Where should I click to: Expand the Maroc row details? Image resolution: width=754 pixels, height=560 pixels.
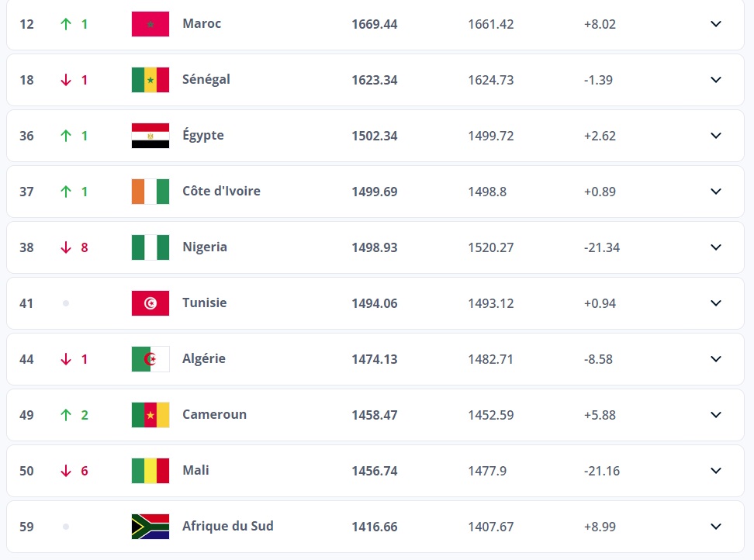click(716, 24)
